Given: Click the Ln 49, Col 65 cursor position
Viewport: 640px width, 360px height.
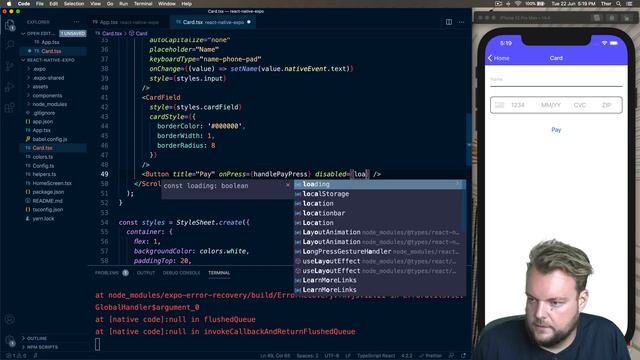Looking at the screenshot, I should (x=275, y=356).
